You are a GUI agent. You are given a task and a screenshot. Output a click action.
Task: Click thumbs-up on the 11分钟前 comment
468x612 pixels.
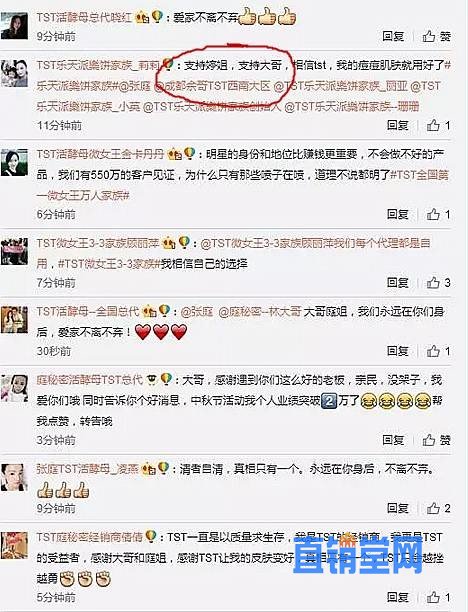tap(438, 125)
